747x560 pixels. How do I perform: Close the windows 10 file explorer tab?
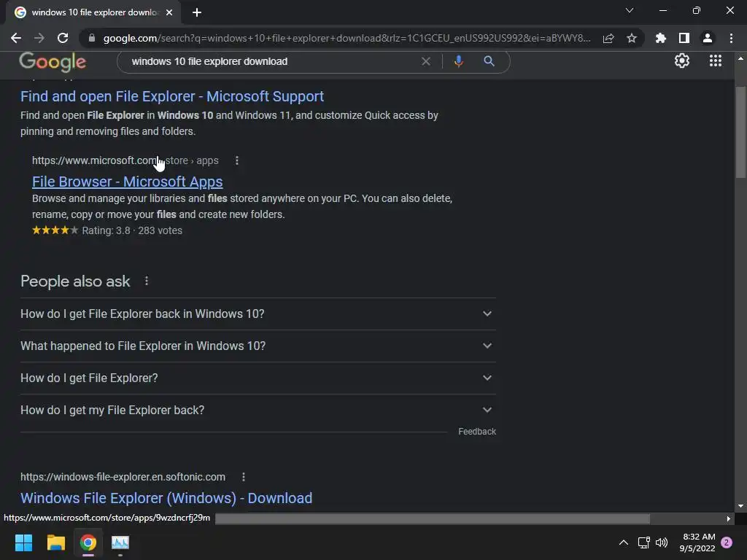[x=169, y=12]
